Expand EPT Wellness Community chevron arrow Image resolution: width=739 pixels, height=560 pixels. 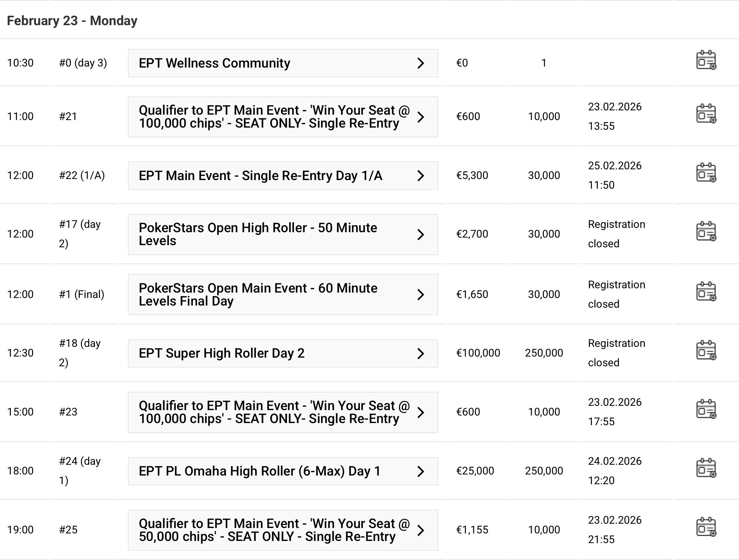tap(420, 63)
